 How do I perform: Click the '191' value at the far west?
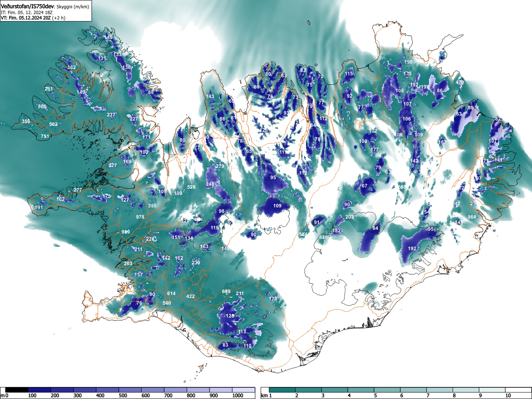click(39, 207)
